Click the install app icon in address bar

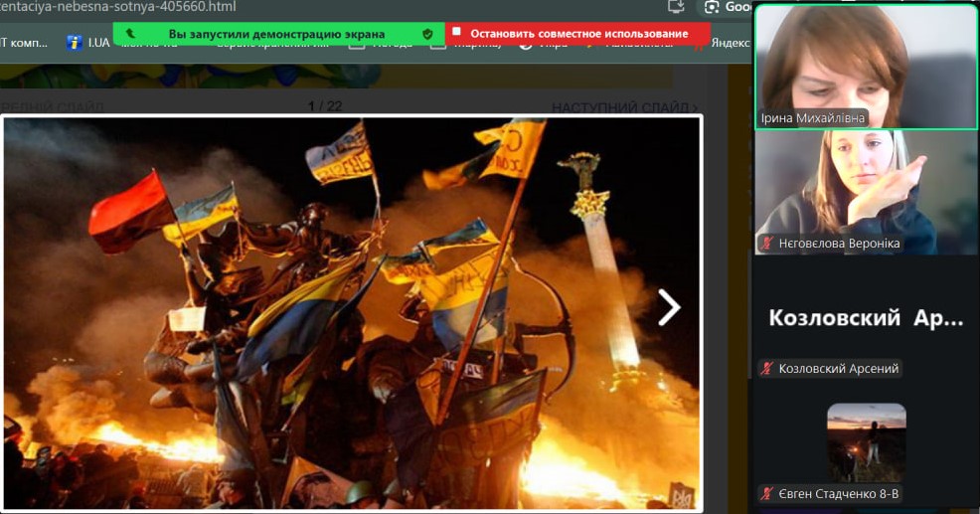tap(676, 7)
